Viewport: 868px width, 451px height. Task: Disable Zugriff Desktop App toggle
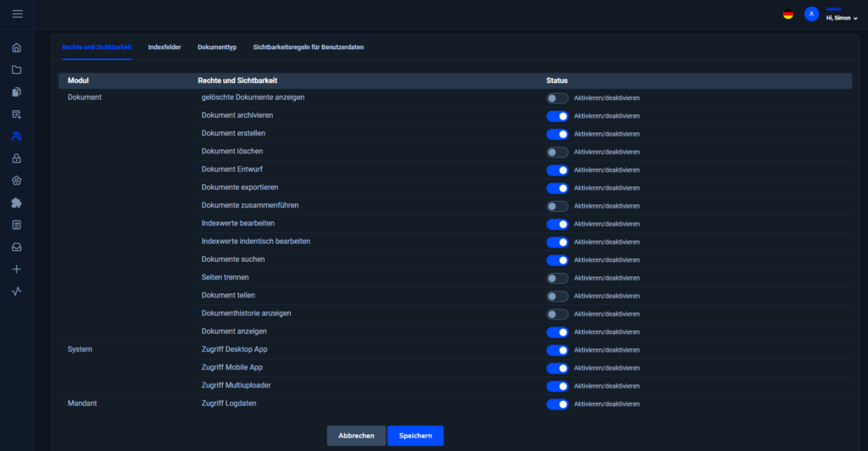[x=557, y=350]
